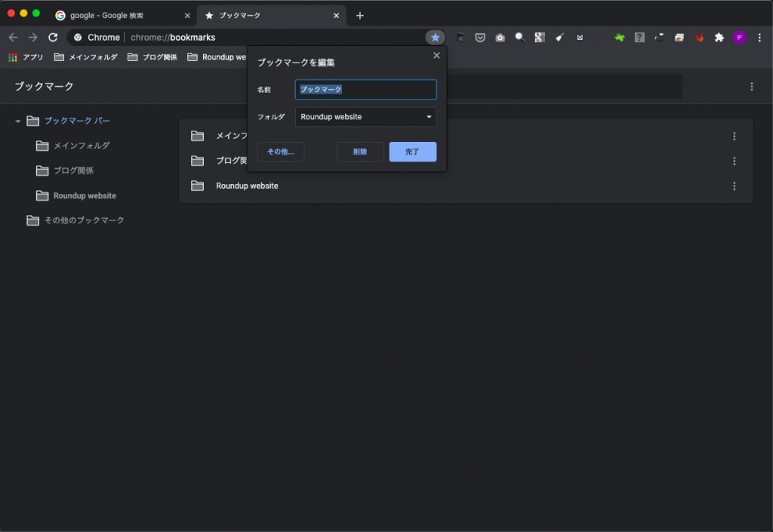Viewport: 773px width, 532px height.
Task: Click the dark document extension icon next to star
Action: pyautogui.click(x=460, y=38)
